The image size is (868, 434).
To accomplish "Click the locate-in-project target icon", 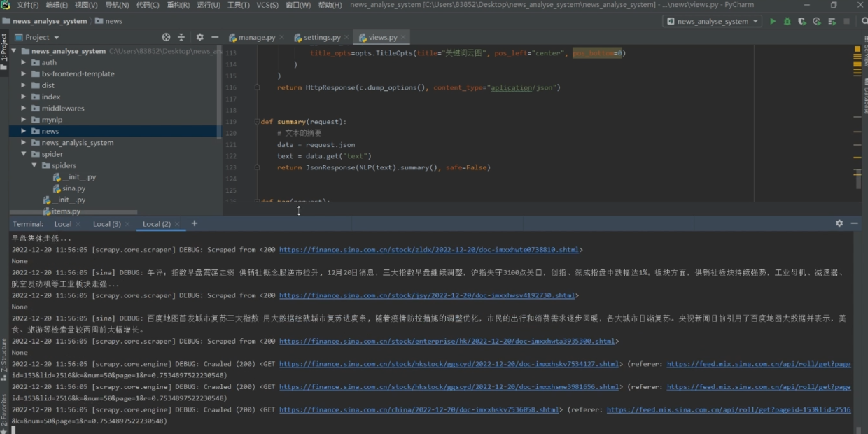I will 166,37.
